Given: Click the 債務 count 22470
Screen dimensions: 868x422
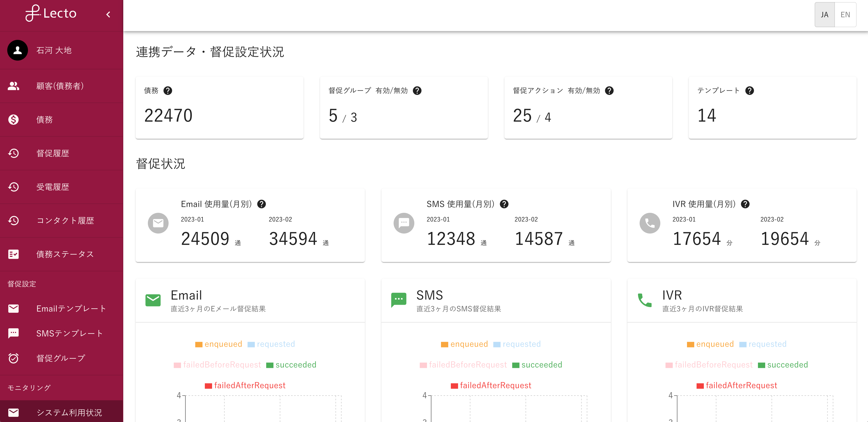Looking at the screenshot, I should click(x=168, y=115).
